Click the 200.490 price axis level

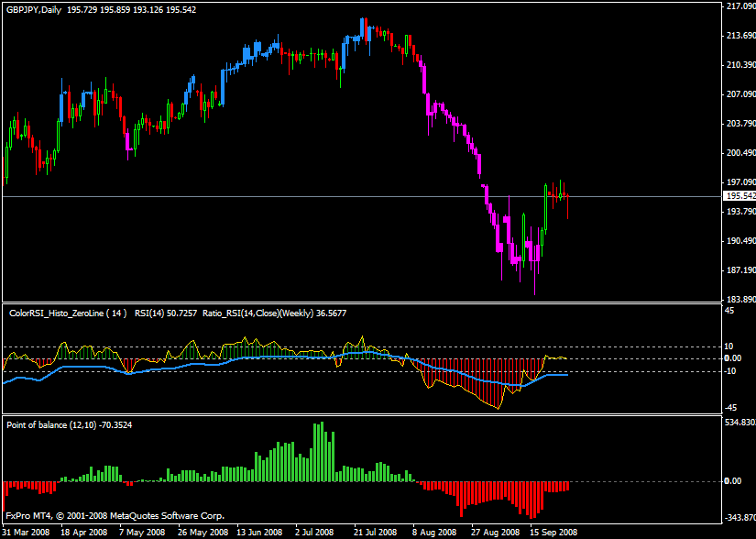pyautogui.click(x=739, y=153)
